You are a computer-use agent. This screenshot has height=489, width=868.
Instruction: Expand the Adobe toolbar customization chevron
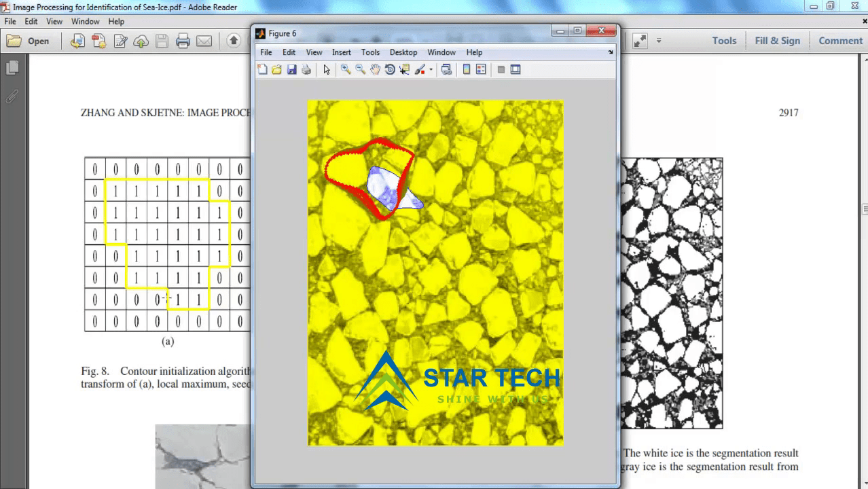[659, 41]
